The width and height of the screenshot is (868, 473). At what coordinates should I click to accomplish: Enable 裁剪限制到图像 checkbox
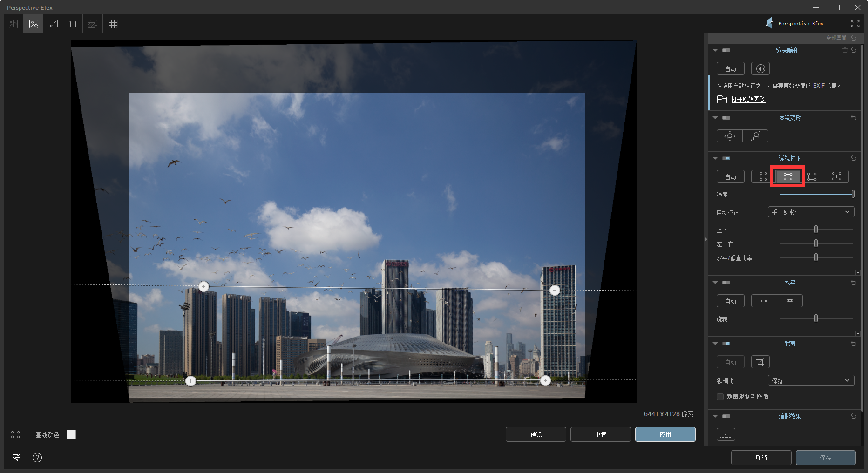pyautogui.click(x=720, y=397)
